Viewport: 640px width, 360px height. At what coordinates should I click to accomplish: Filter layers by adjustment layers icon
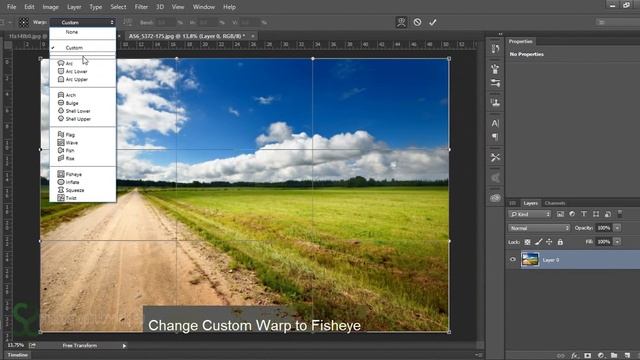[572, 214]
